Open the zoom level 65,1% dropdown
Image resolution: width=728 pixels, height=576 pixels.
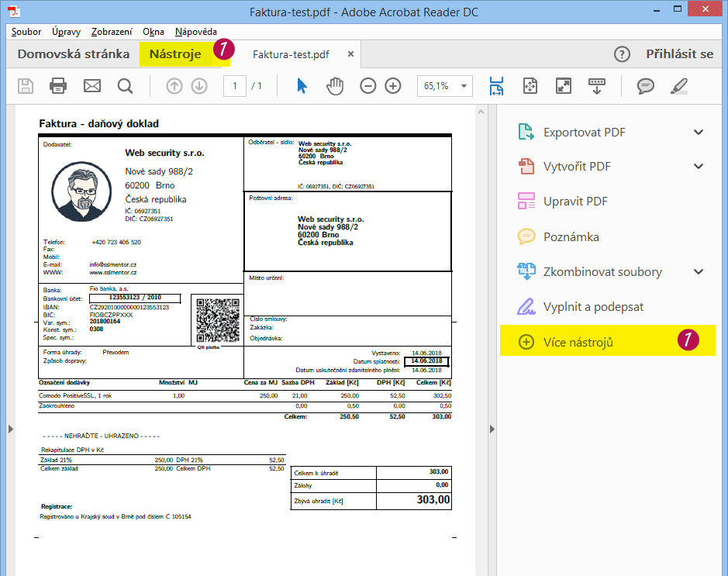[464, 86]
